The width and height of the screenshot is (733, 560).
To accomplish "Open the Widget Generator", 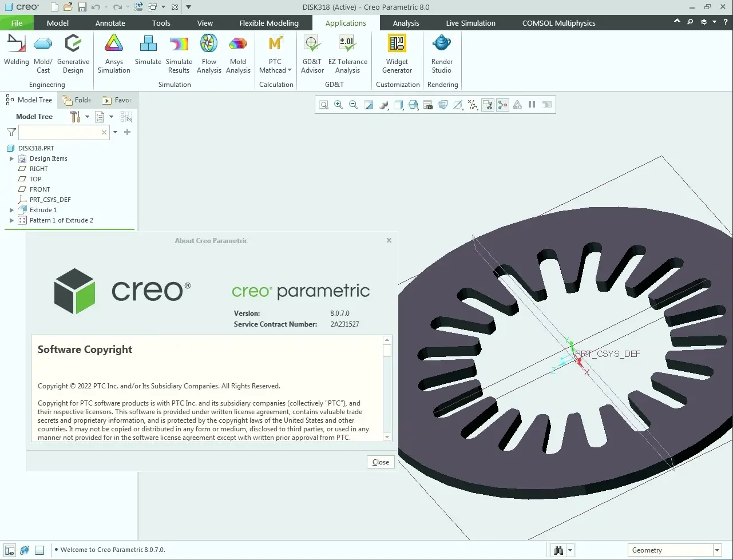I will (x=397, y=54).
